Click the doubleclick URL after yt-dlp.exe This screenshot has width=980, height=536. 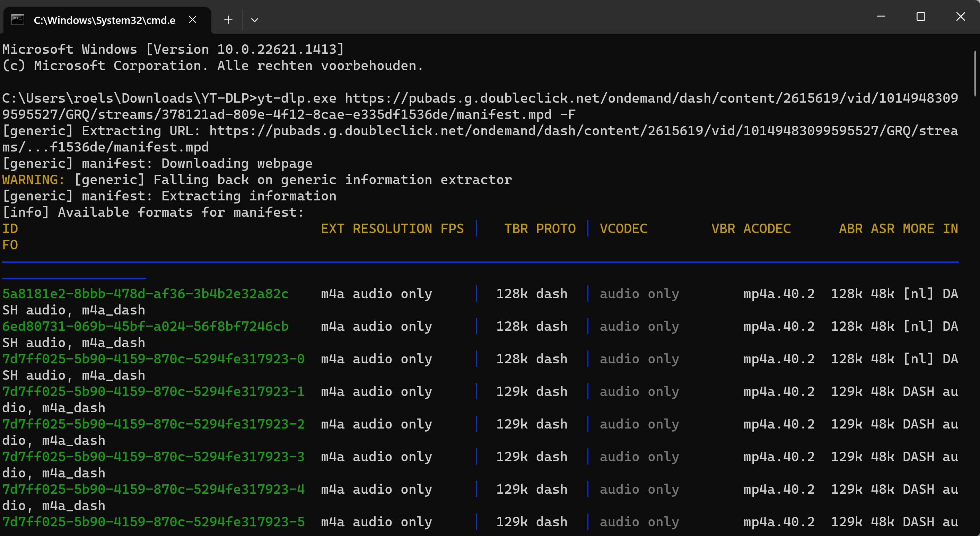pyautogui.click(x=650, y=98)
